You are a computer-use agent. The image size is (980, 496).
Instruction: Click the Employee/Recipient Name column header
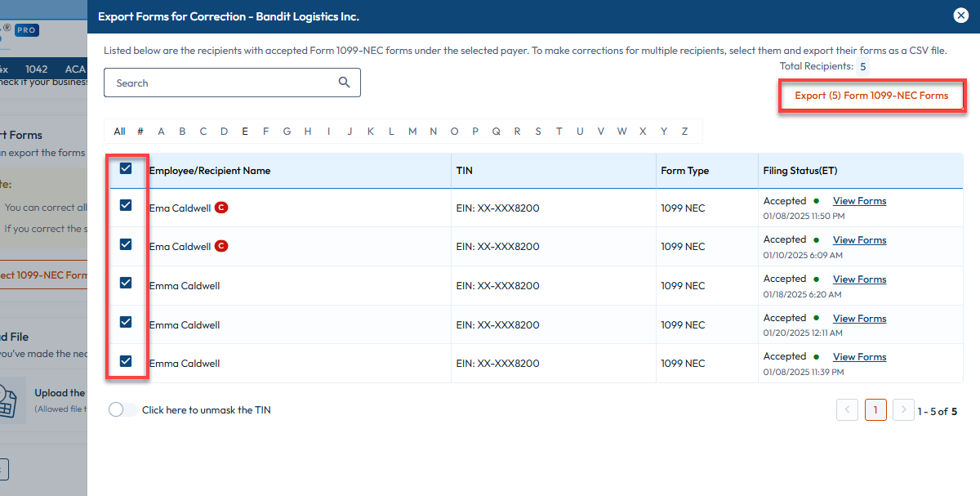[x=210, y=171]
